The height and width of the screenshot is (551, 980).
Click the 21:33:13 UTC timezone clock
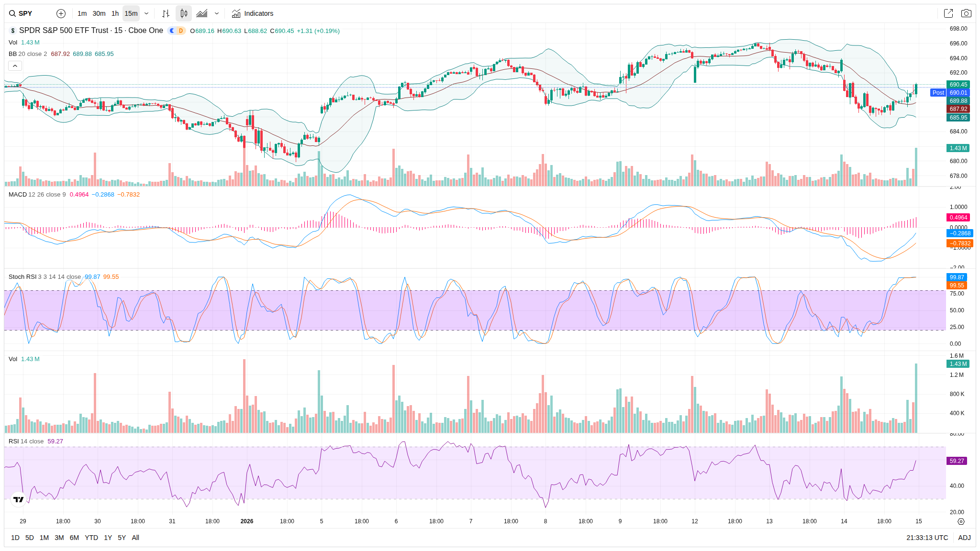927,538
